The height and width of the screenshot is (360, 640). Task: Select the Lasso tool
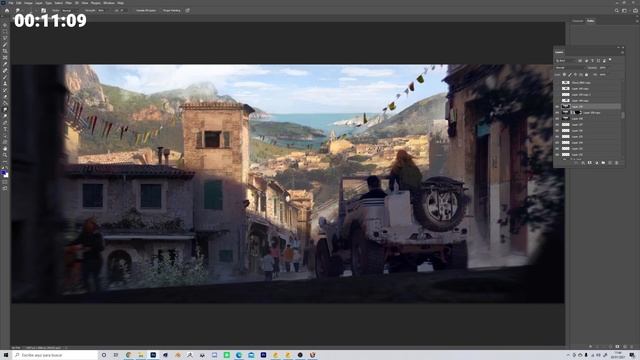[5, 38]
